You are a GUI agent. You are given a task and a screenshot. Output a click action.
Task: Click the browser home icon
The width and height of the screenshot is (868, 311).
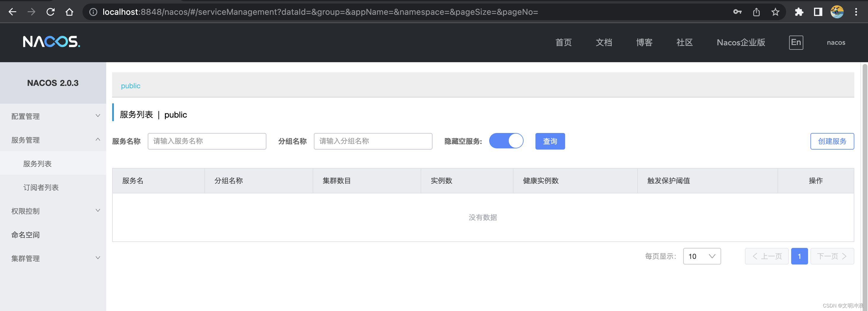coord(69,12)
